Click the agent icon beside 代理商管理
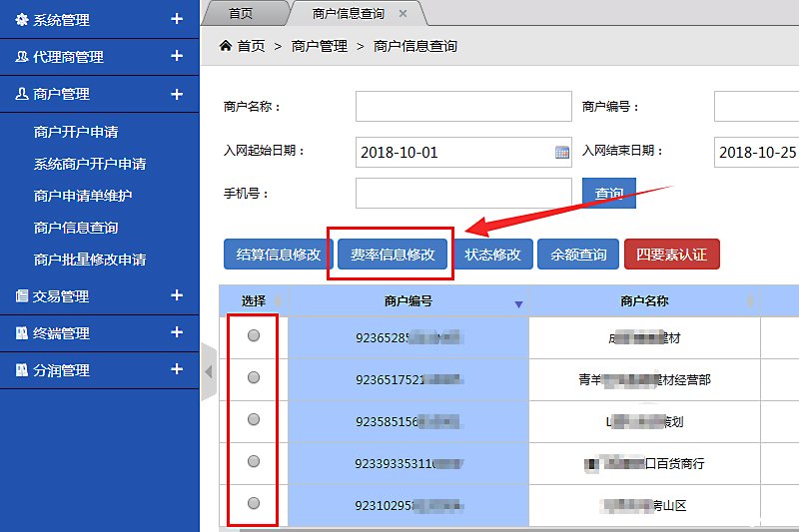Screen dimensions: 799x532 coord(21,57)
